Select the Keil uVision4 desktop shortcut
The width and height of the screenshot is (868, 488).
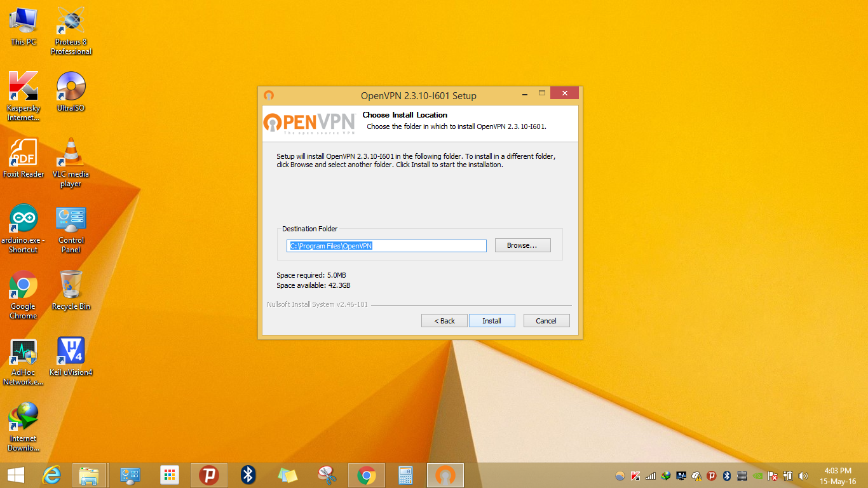click(x=71, y=356)
